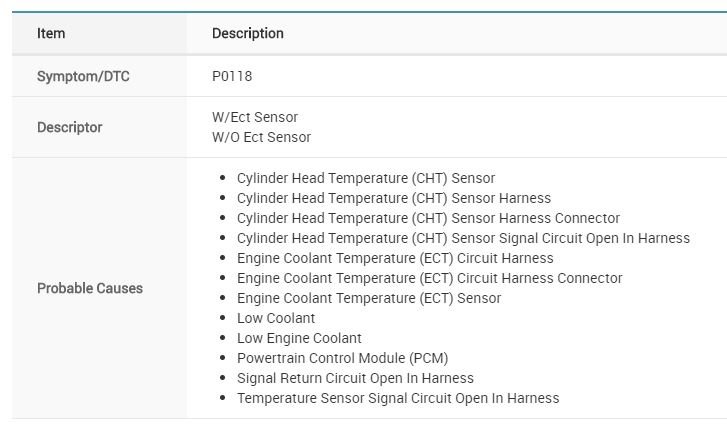
Task: Select Temperature Sensor Signal Circuit Open In Harness
Action: (x=398, y=398)
